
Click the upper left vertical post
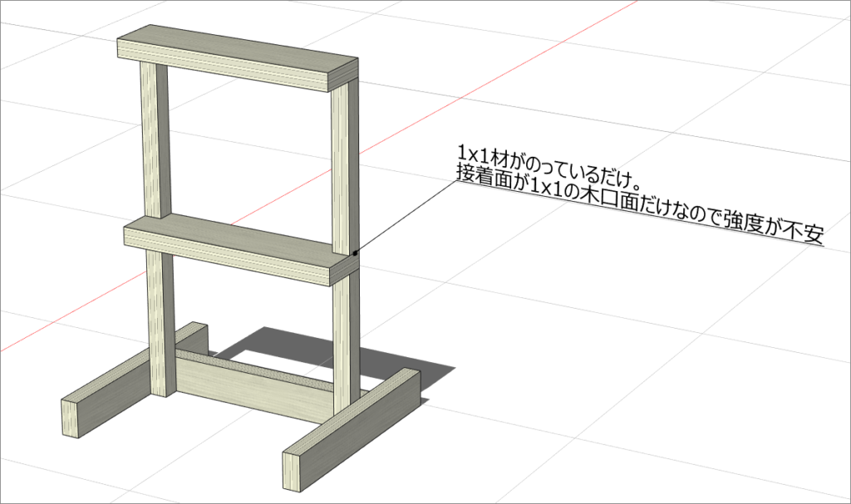(x=153, y=141)
